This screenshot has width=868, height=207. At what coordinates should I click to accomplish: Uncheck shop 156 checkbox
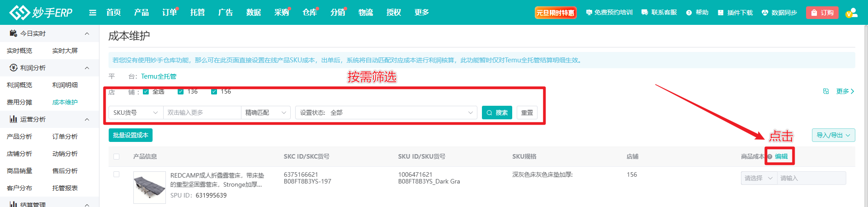[x=214, y=92]
